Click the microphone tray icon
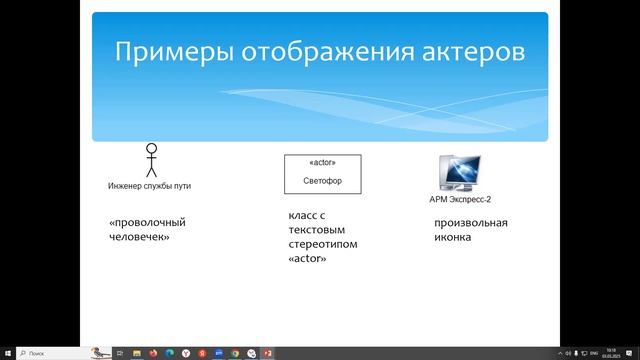Image resolution: width=640 pixels, height=360 pixels. (x=576, y=353)
